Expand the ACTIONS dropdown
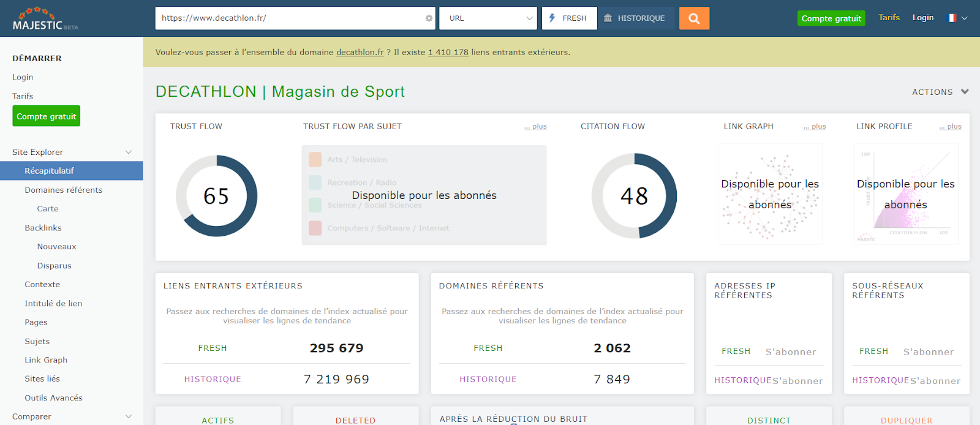The image size is (980, 425). click(x=940, y=92)
